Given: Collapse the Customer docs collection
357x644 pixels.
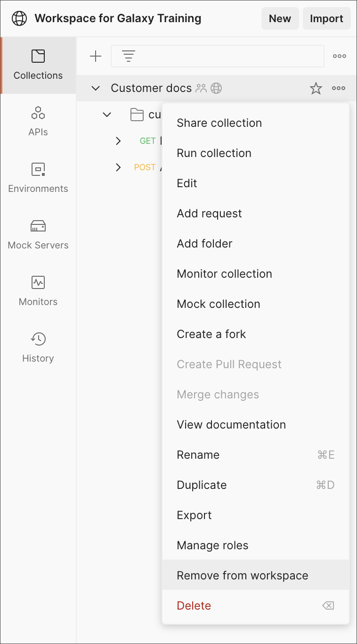Looking at the screenshot, I should pyautogui.click(x=96, y=88).
